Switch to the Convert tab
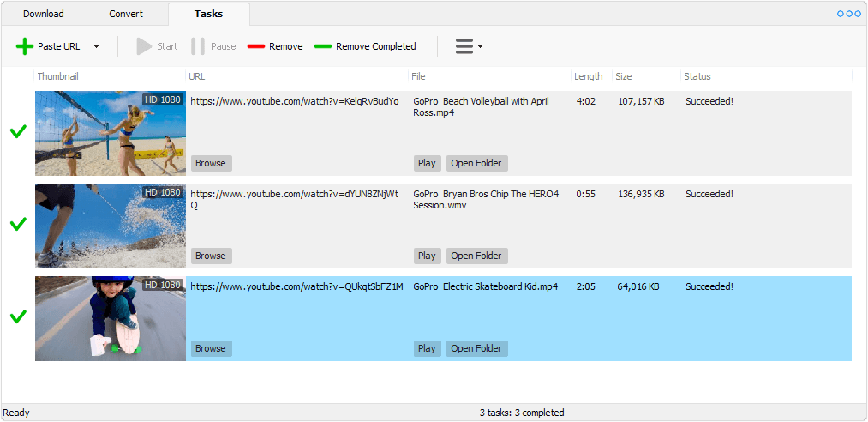The height and width of the screenshot is (422, 868). click(x=126, y=14)
